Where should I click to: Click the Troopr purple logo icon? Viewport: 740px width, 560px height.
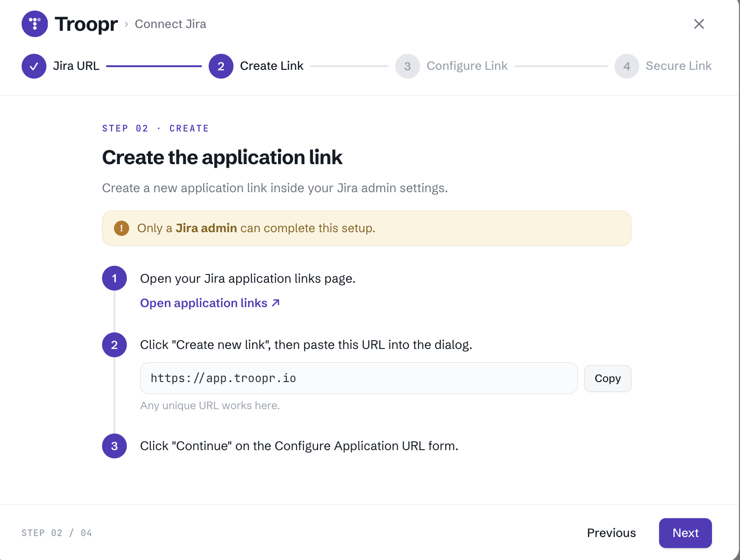pyautogui.click(x=34, y=24)
